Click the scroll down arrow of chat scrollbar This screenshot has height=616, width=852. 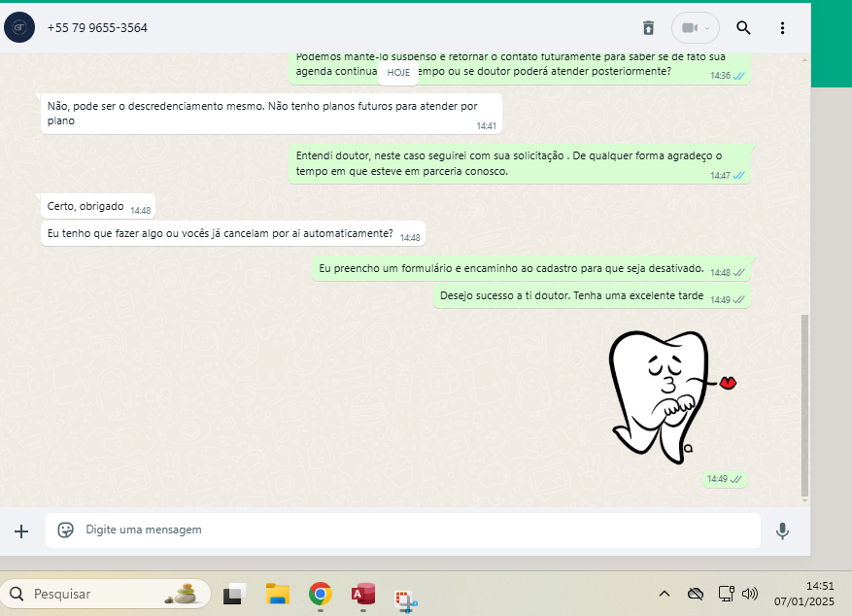point(804,500)
